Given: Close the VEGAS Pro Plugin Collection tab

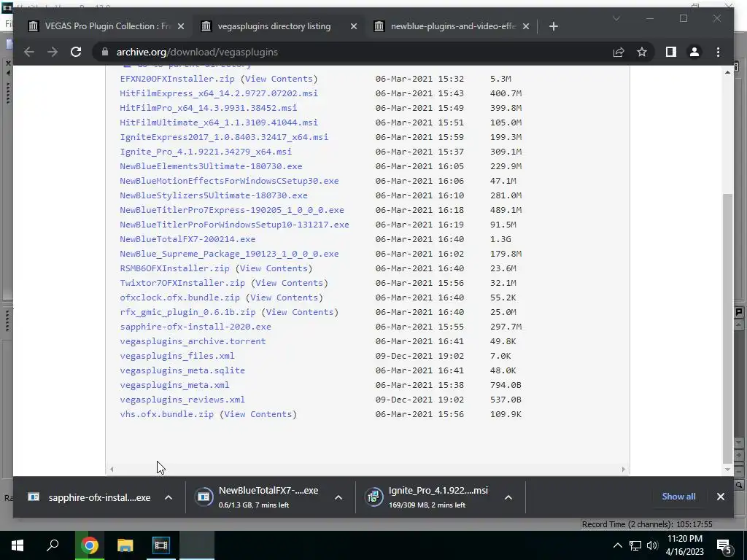Looking at the screenshot, I should pos(181,26).
